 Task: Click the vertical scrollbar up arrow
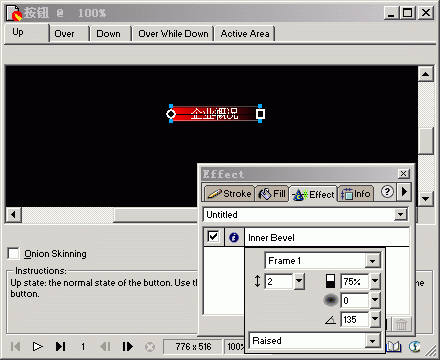pyautogui.click(x=425, y=74)
